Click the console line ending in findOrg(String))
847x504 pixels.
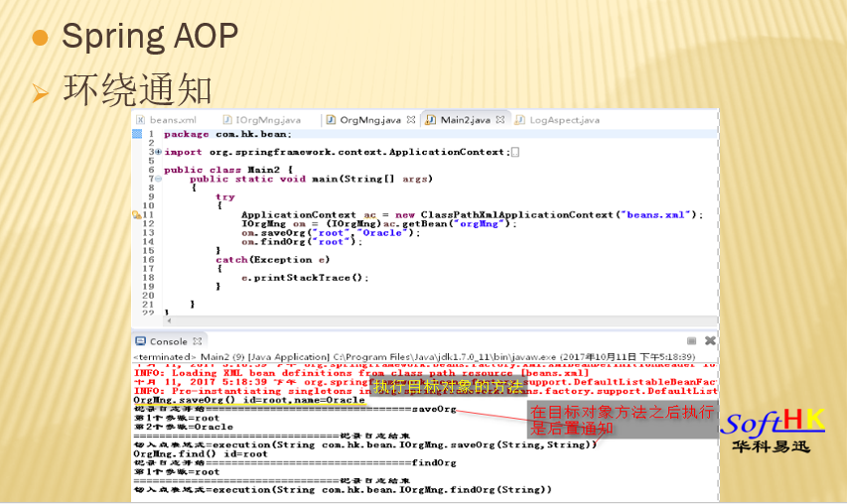tap(343, 489)
